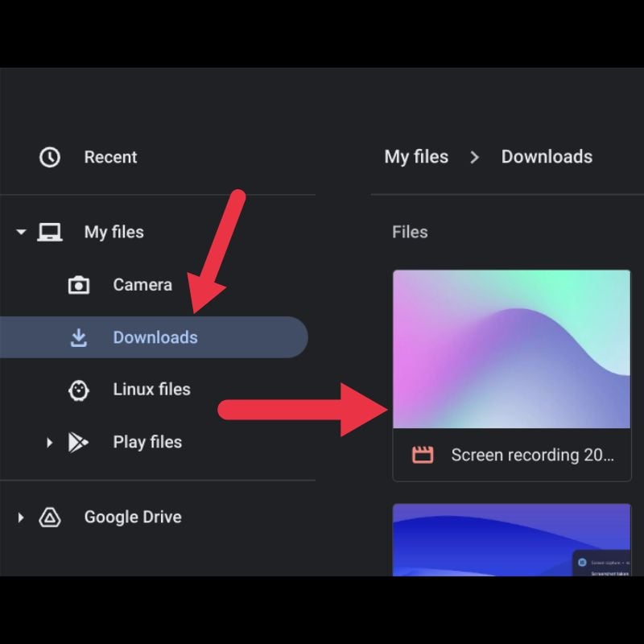Expand the Play files folder
Viewport: 644px width, 644px height.
pyautogui.click(x=49, y=442)
